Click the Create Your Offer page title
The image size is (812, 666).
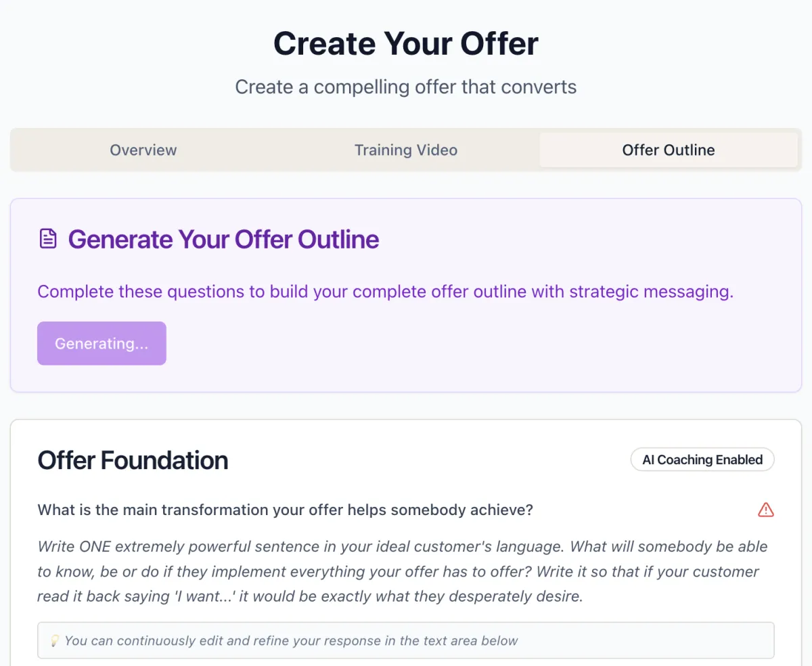pyautogui.click(x=406, y=44)
